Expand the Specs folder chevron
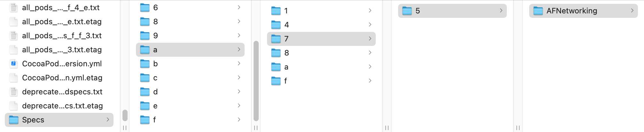The height and width of the screenshot is (132, 644). coord(108,120)
